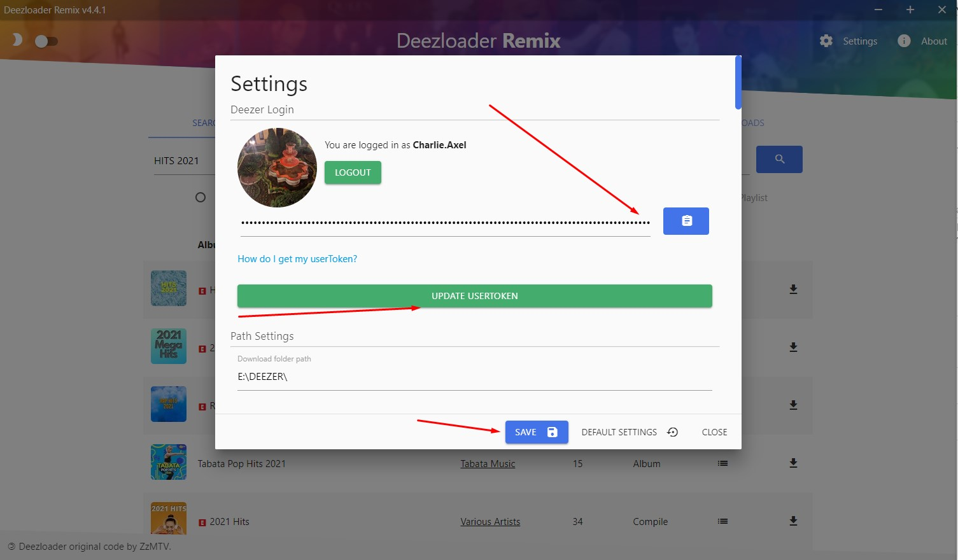Click the 2021 Hits title text

230,522
